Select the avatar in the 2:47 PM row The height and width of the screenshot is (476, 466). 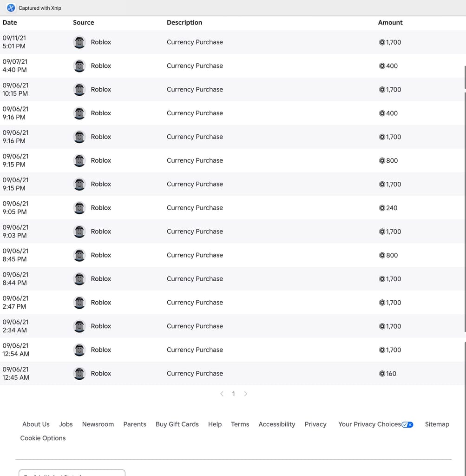click(79, 303)
